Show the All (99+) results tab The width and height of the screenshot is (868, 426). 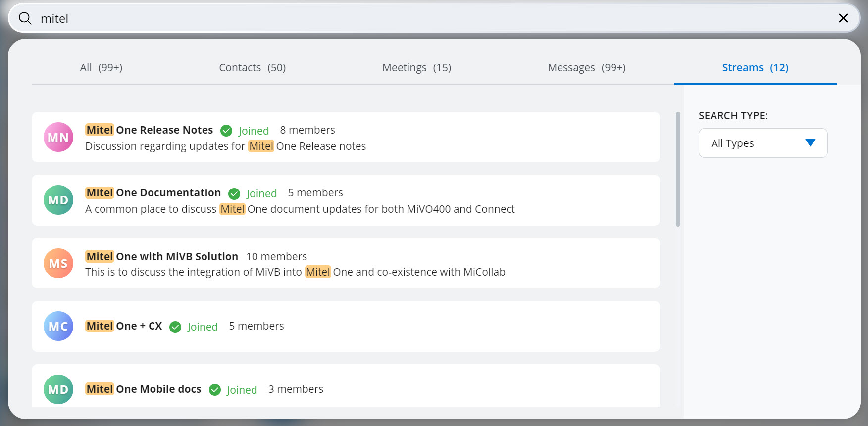tap(101, 68)
